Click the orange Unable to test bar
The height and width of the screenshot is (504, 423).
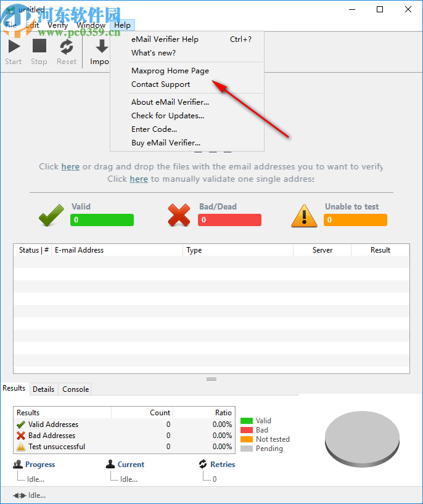(x=355, y=220)
